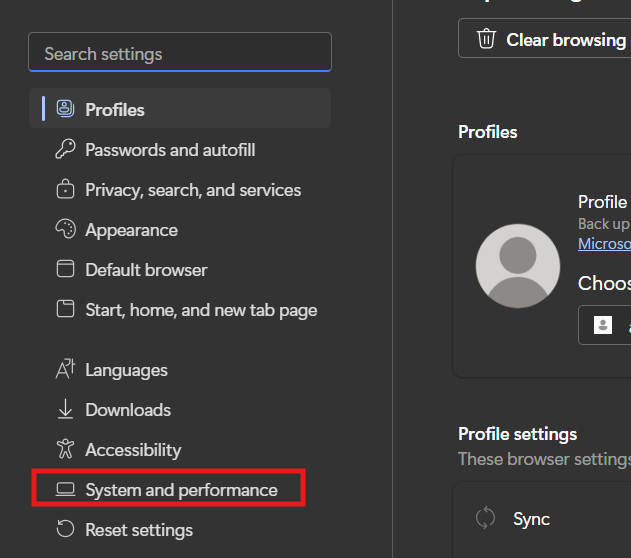631x558 pixels.
Task: Click the Downloads arrow icon
Action: (x=65, y=409)
